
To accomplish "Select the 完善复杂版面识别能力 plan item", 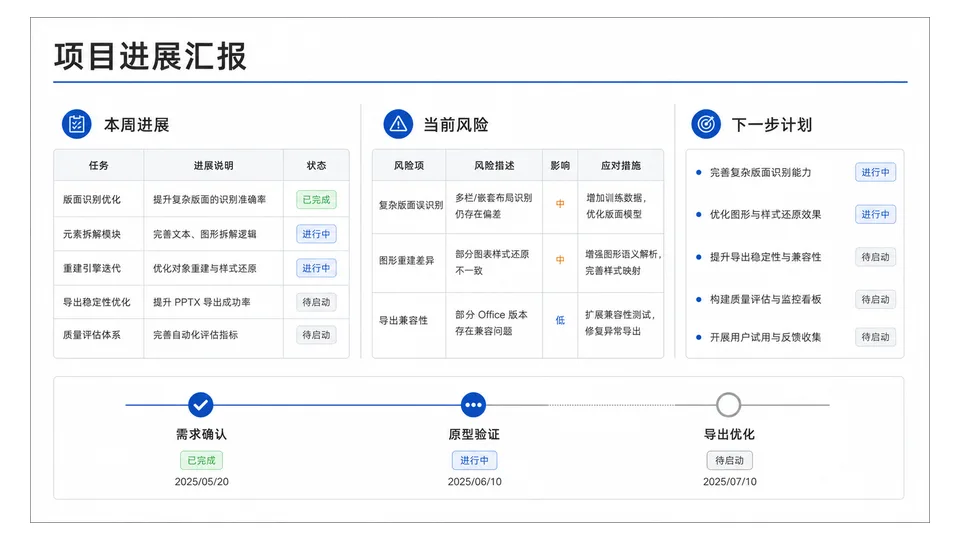I will point(760,173).
